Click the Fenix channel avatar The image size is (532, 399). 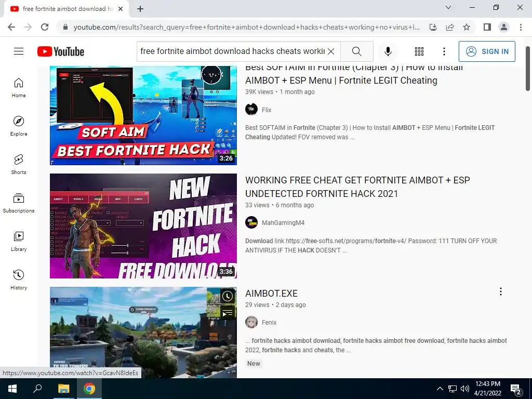pyautogui.click(x=251, y=322)
